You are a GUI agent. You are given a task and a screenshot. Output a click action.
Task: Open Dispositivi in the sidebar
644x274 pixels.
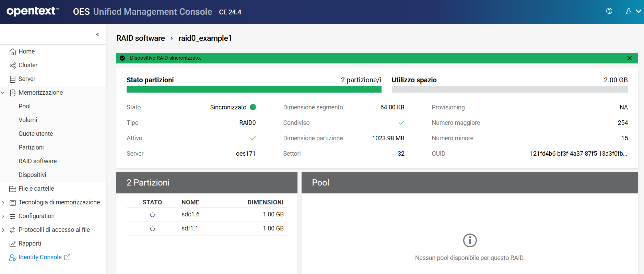tap(32, 175)
